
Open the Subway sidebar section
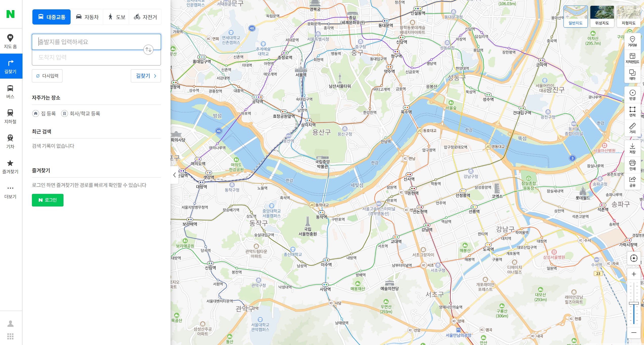pyautogui.click(x=10, y=116)
